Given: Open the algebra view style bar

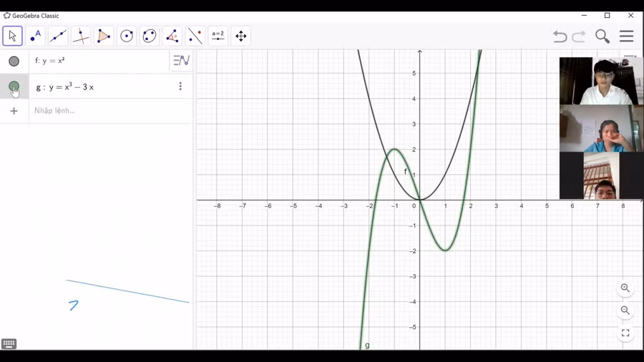Looking at the screenshot, I should [181, 61].
